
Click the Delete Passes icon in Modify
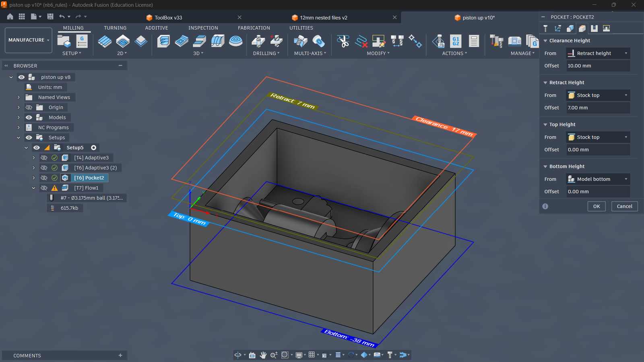pos(361,41)
